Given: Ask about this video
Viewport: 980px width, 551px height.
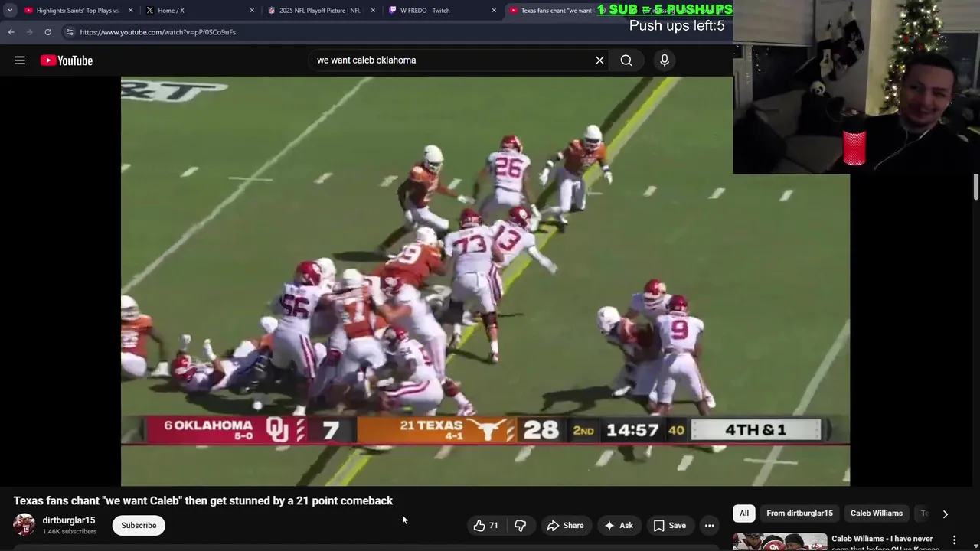Looking at the screenshot, I should (619, 525).
